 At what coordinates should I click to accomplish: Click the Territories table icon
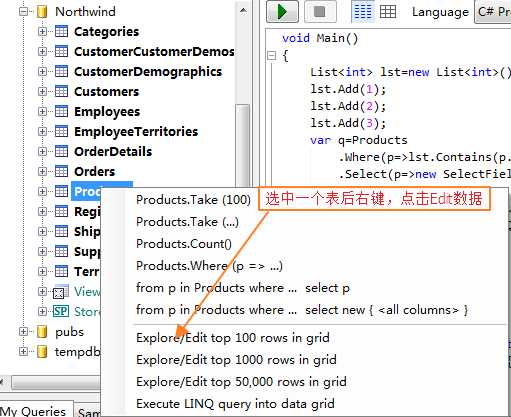(61, 271)
